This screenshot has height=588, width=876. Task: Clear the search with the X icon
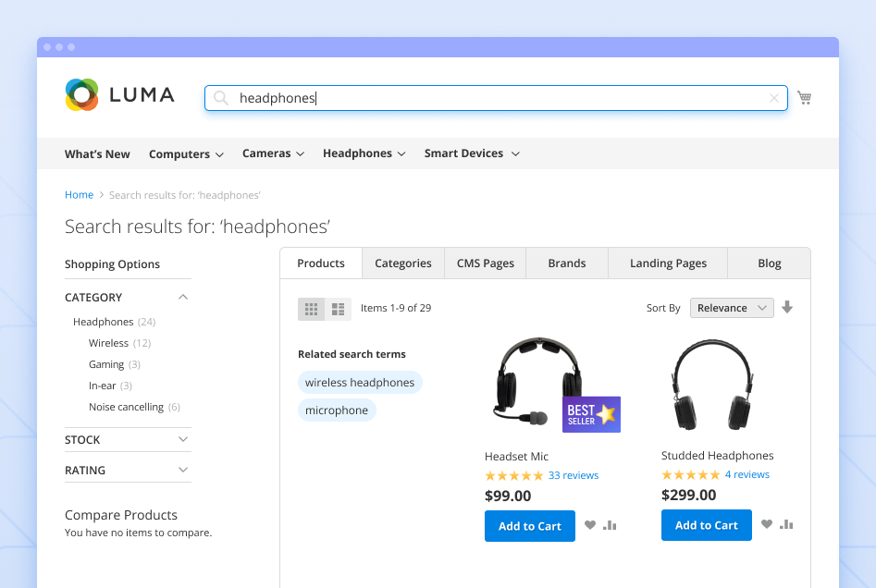[773, 97]
